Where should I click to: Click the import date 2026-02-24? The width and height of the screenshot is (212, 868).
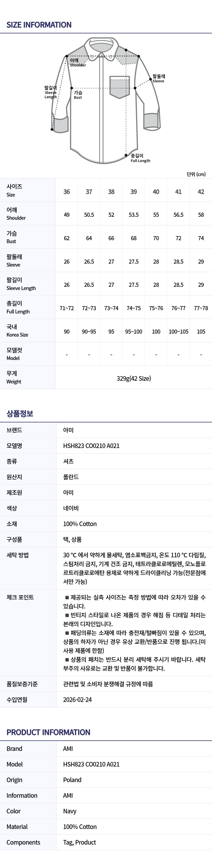click(77, 699)
